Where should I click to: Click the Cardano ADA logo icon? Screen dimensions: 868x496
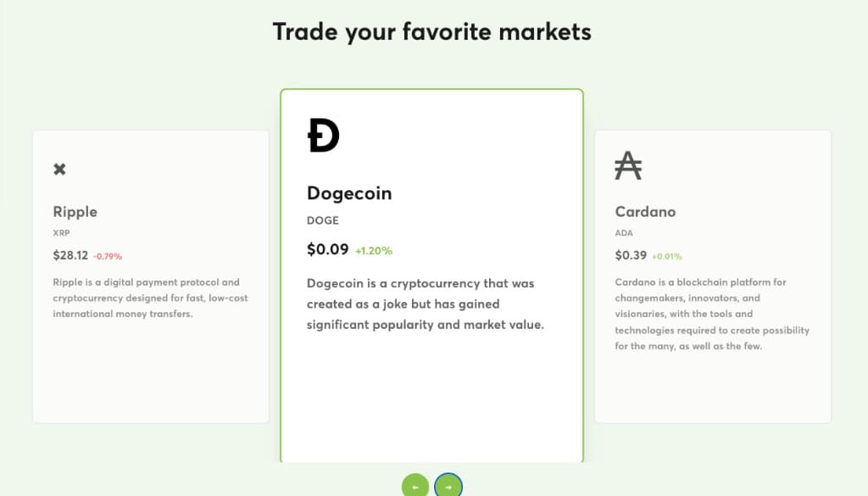click(x=628, y=165)
